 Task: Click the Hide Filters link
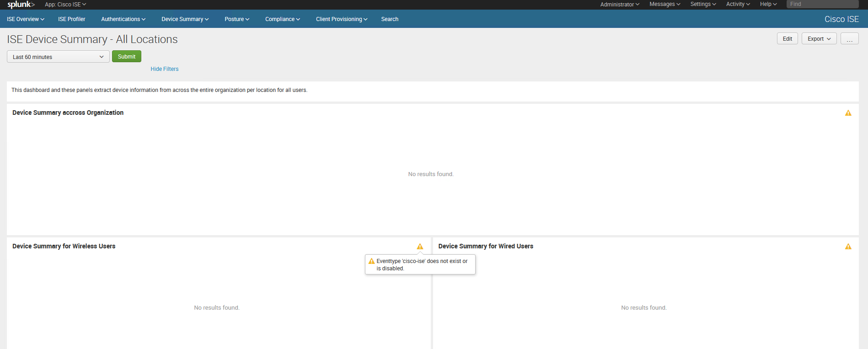point(165,69)
